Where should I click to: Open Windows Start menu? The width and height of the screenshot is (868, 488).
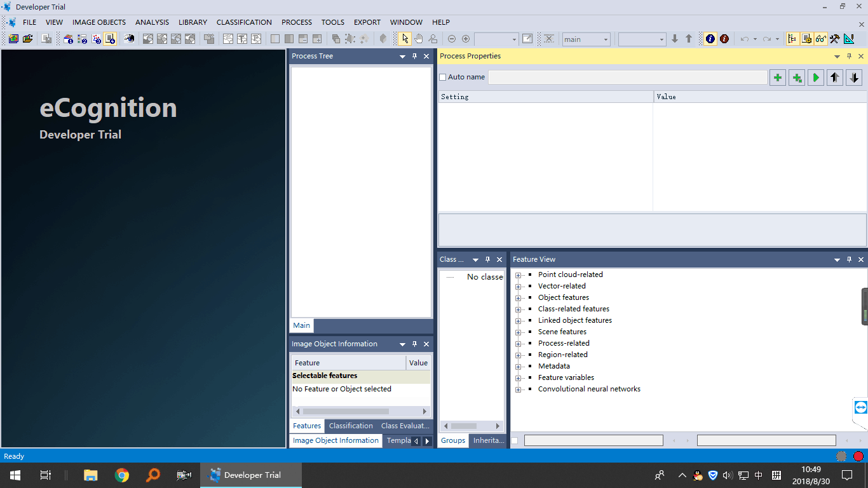15,475
